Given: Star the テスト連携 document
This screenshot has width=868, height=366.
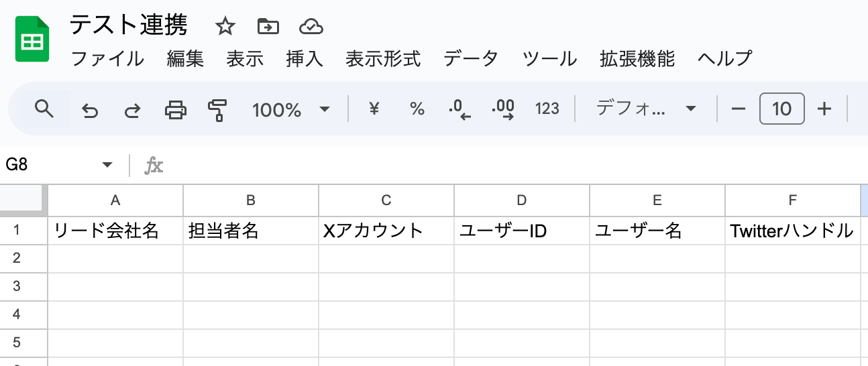Looking at the screenshot, I should click(225, 27).
